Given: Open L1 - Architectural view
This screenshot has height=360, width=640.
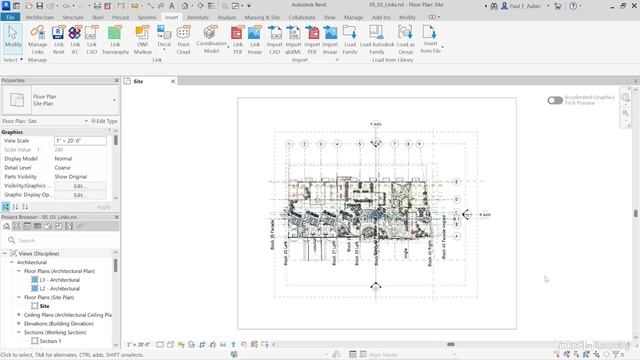Looking at the screenshot, I should 60,280.
